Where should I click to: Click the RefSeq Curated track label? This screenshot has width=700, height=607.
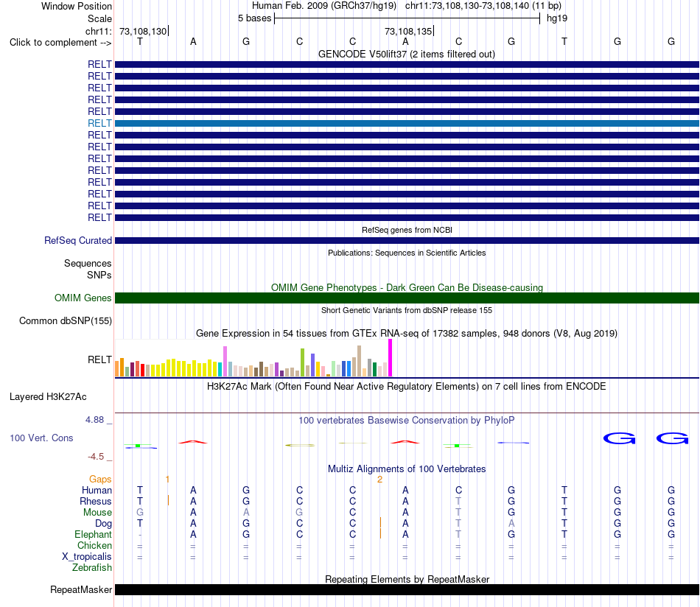tap(77, 241)
